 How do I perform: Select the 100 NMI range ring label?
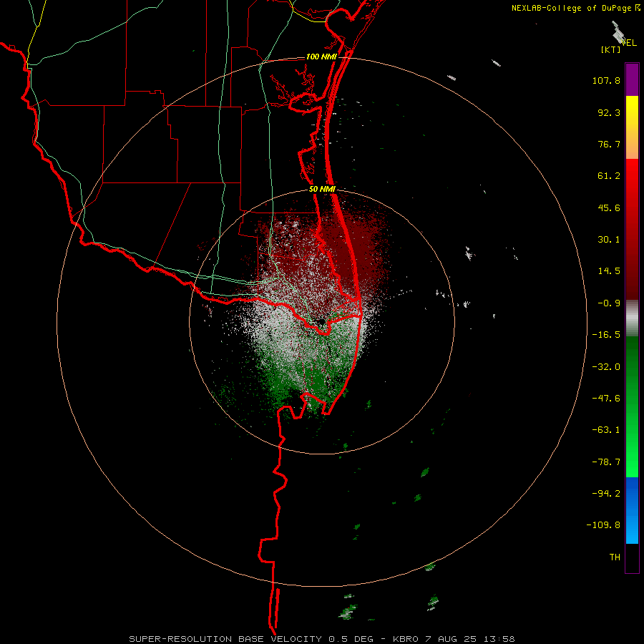[x=321, y=57]
